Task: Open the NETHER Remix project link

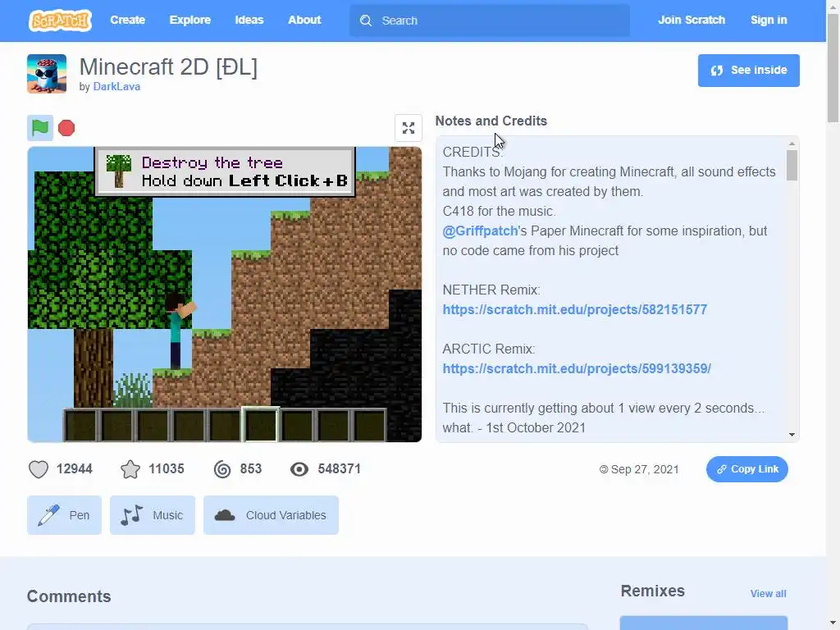Action: (575, 309)
